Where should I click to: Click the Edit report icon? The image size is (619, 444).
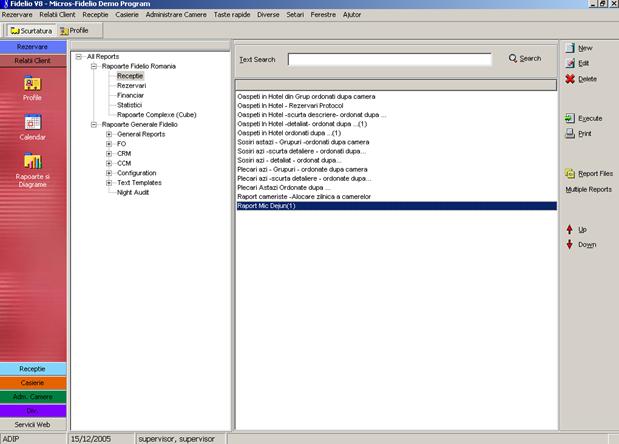pyautogui.click(x=570, y=63)
